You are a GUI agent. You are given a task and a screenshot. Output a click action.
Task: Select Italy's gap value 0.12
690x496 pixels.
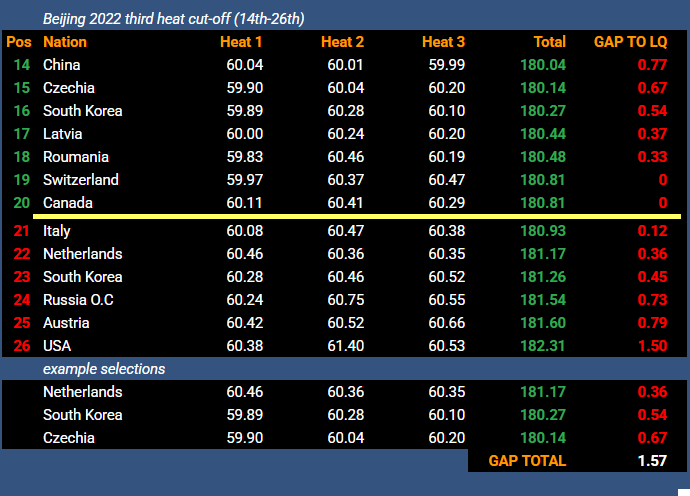pos(653,231)
